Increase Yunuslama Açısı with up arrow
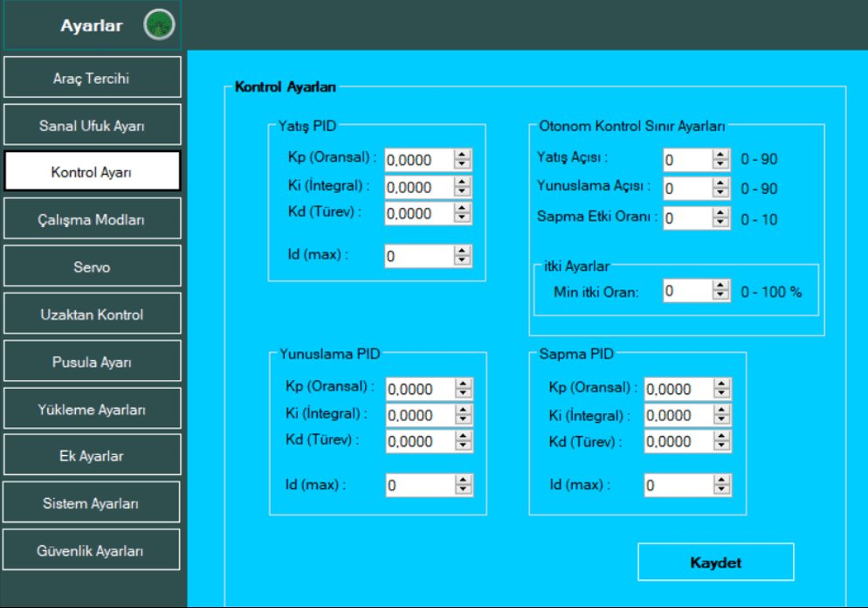The width and height of the screenshot is (868, 608). pos(720,183)
